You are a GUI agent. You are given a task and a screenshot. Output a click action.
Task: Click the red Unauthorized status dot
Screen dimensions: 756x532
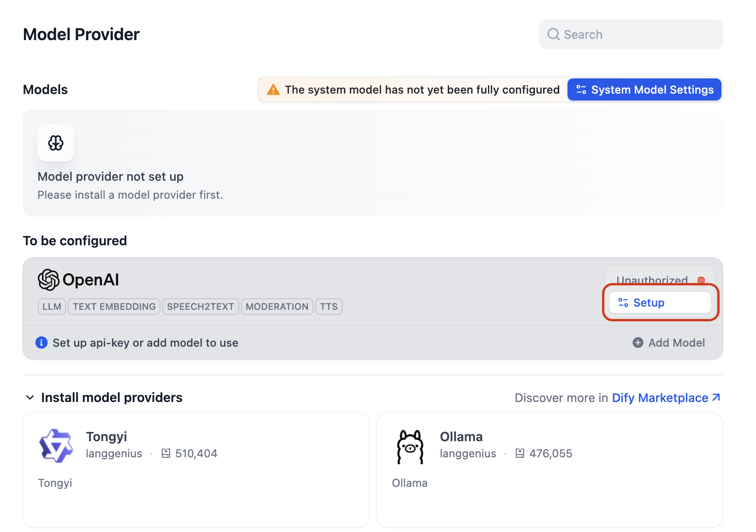[x=701, y=280]
